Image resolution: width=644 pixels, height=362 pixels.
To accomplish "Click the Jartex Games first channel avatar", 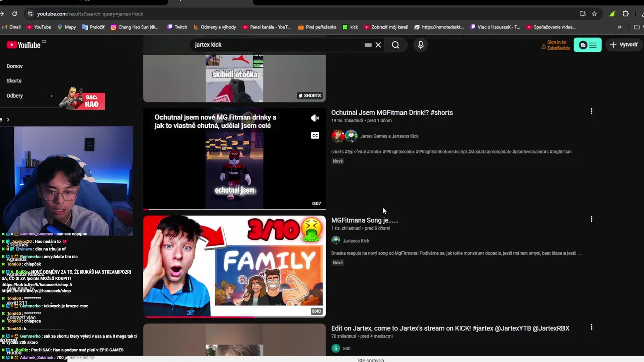I will coord(338,136).
